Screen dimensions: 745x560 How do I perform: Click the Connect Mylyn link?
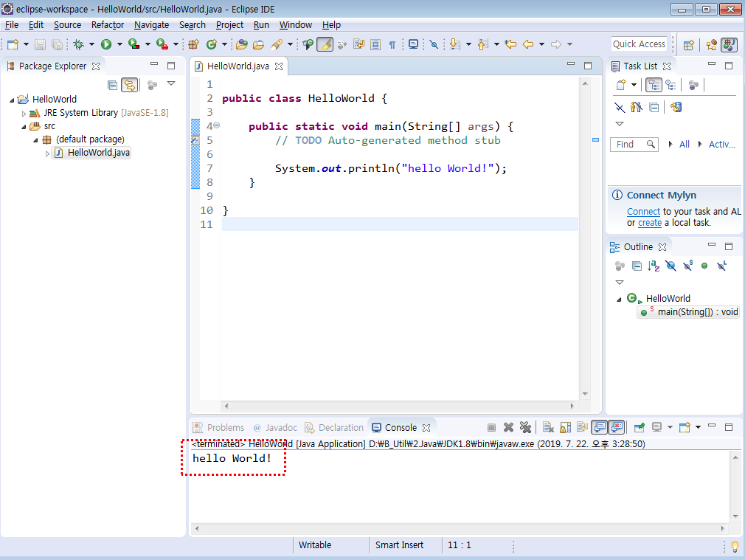pos(643,212)
